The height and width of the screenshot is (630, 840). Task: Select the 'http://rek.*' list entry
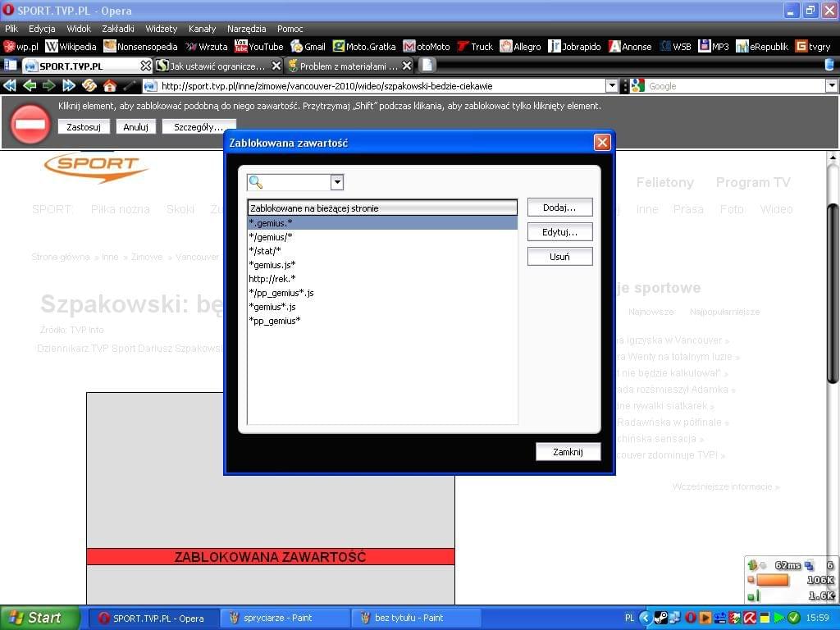tap(382, 279)
